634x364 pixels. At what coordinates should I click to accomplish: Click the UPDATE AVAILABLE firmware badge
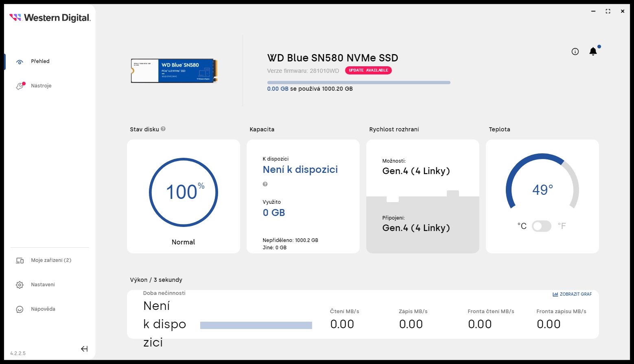[368, 70]
